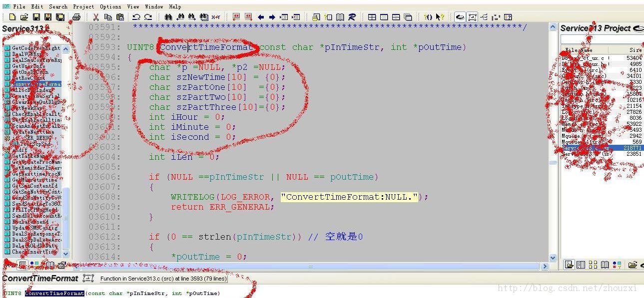Image resolution: width=644 pixels, height=298 pixels.
Task: Create a new file with toolbar icon
Action: [x=12, y=17]
